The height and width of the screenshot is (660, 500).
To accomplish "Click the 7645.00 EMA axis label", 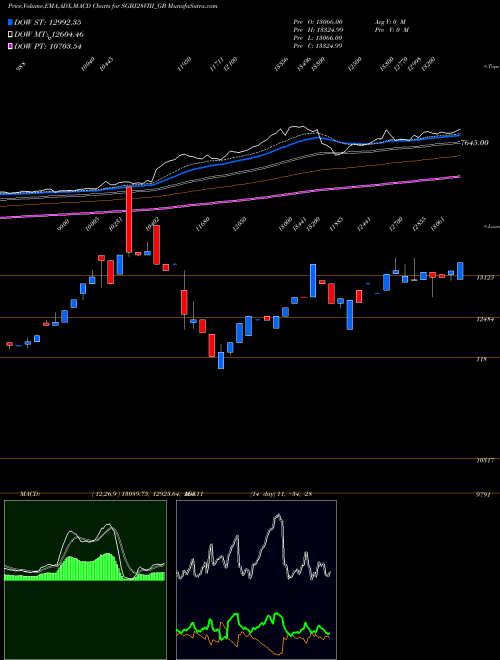I will pyautogui.click(x=474, y=143).
